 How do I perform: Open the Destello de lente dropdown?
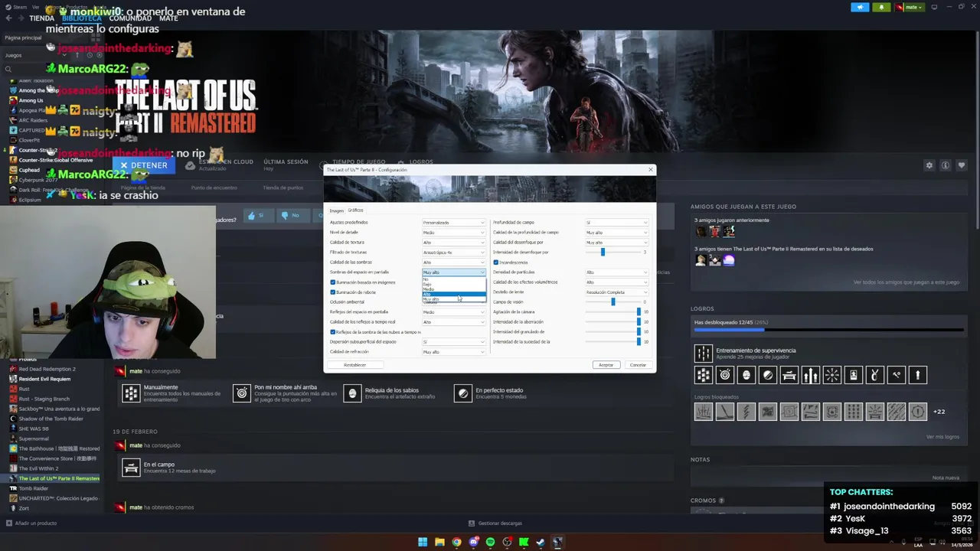pos(617,292)
